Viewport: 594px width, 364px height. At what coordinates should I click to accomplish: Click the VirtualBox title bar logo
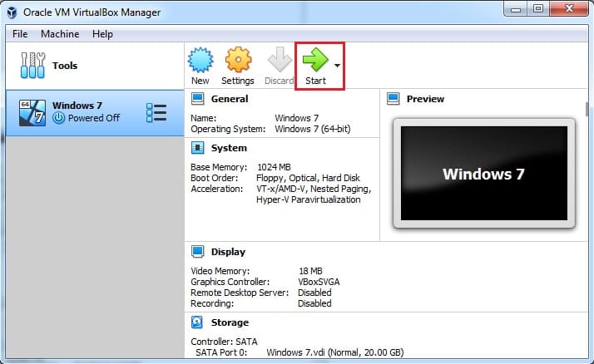pyautogui.click(x=12, y=12)
